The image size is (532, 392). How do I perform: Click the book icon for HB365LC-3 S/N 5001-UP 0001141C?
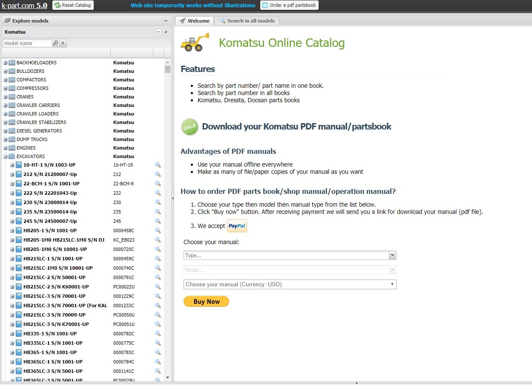point(19,371)
